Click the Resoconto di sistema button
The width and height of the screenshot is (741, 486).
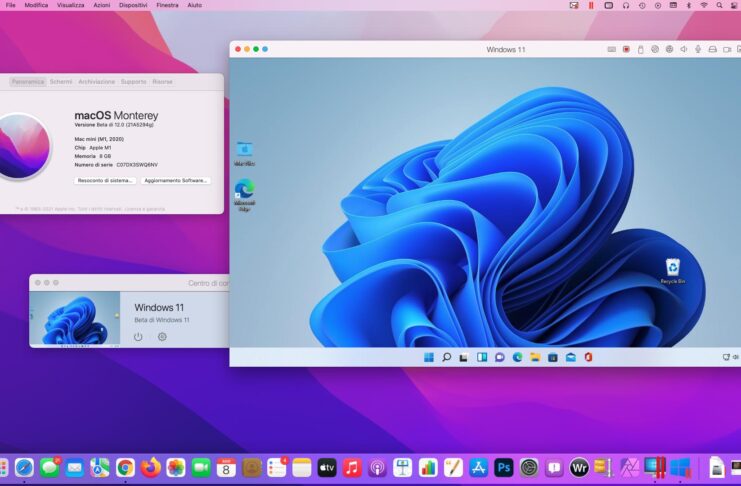coord(105,181)
